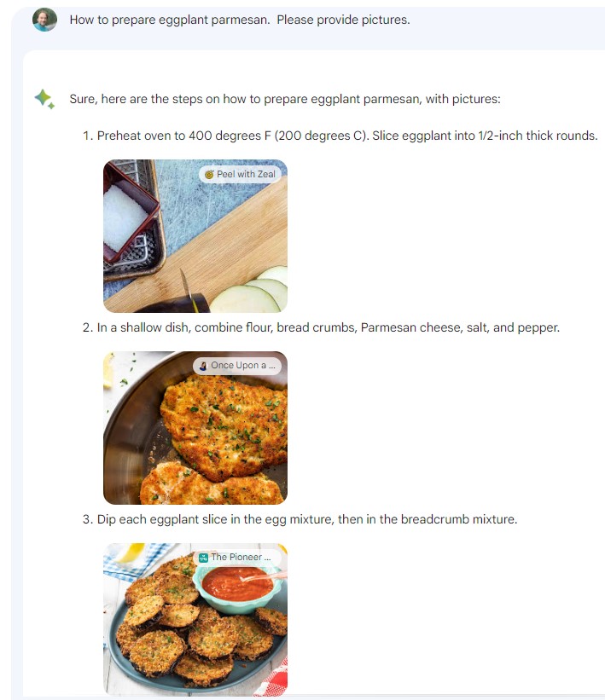This screenshot has width=605, height=700.
Task: Click the Peel with Zeal favicon
Action: click(209, 174)
